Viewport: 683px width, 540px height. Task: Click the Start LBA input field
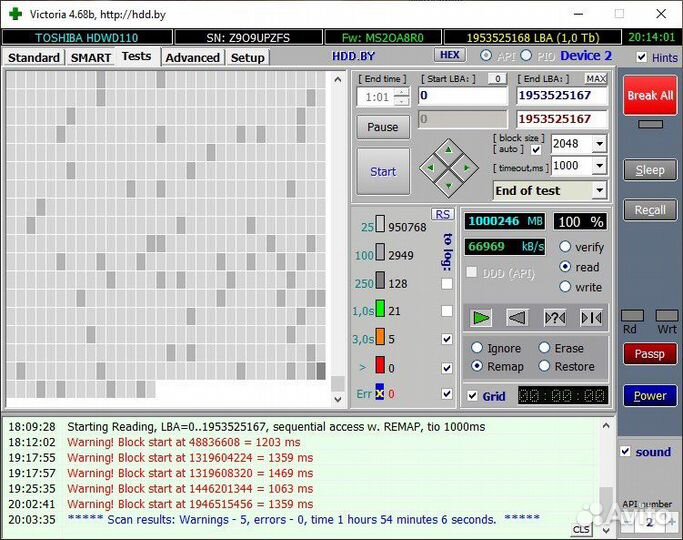[462, 96]
